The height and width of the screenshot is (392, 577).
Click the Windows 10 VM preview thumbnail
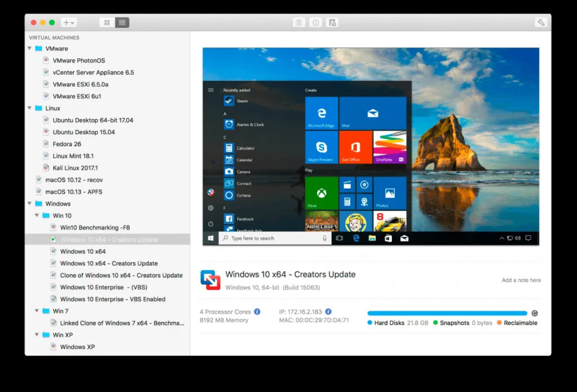tap(370, 146)
